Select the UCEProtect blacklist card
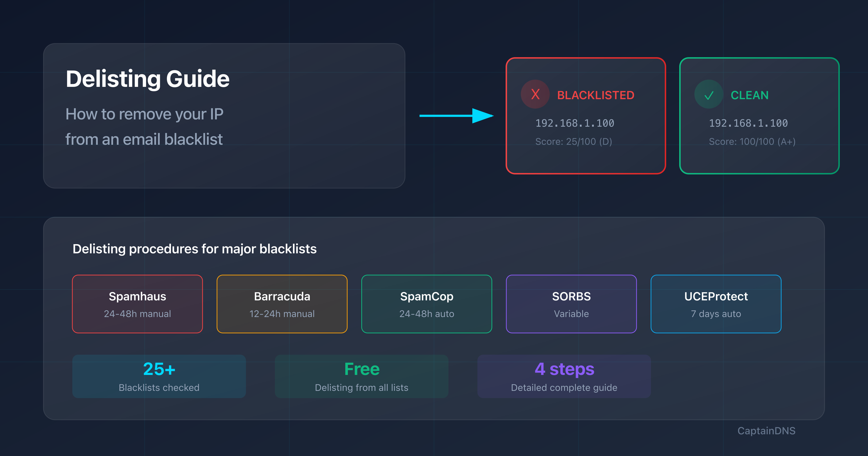This screenshot has height=456, width=868. point(716,304)
